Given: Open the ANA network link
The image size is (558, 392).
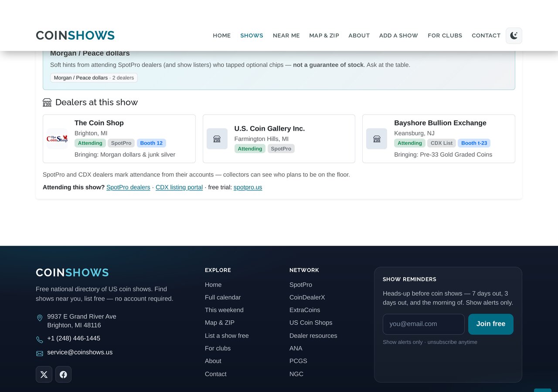Looking at the screenshot, I should click(x=296, y=348).
